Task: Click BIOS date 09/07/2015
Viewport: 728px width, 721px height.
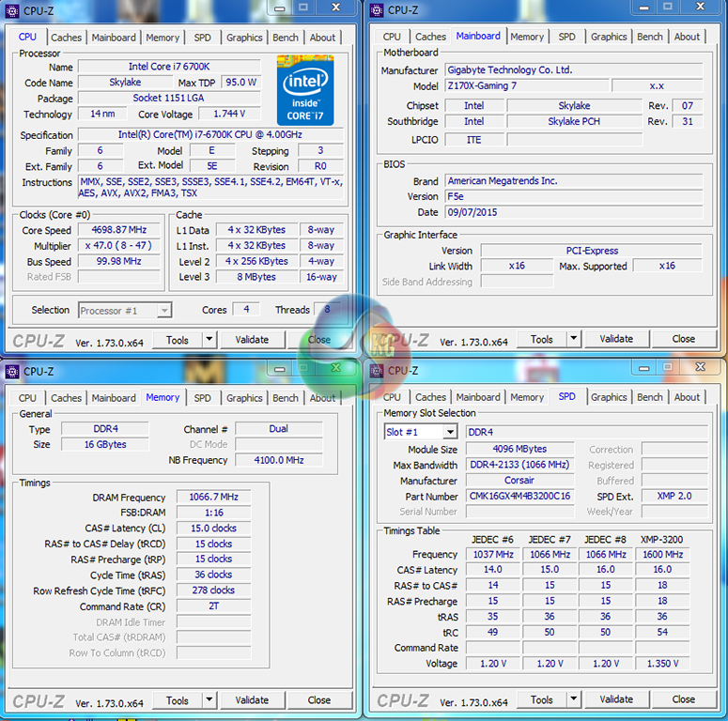Action: tap(574, 212)
